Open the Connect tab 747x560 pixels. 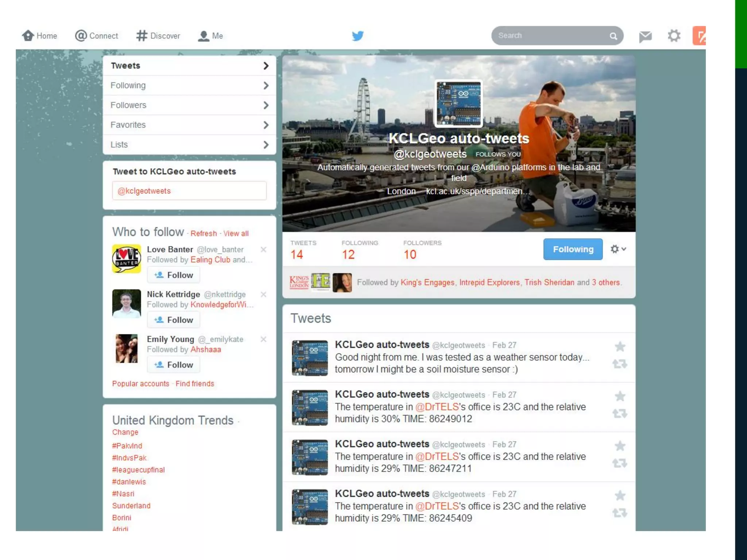(97, 36)
